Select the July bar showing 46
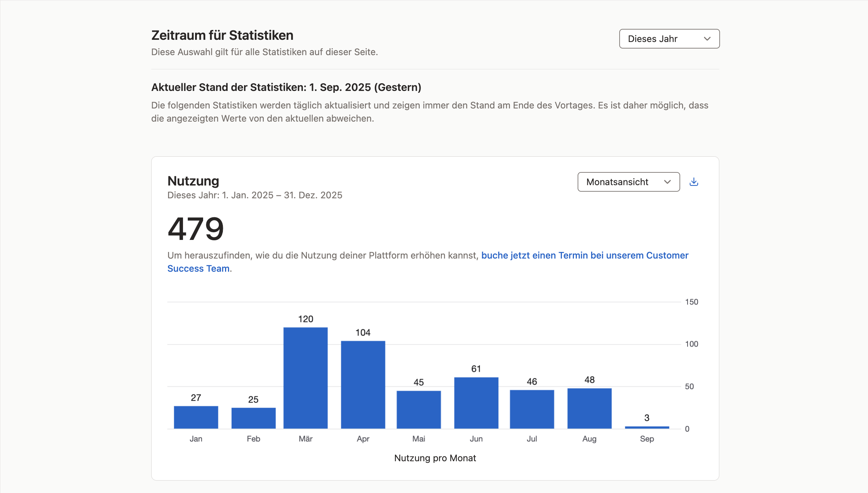 click(x=532, y=409)
